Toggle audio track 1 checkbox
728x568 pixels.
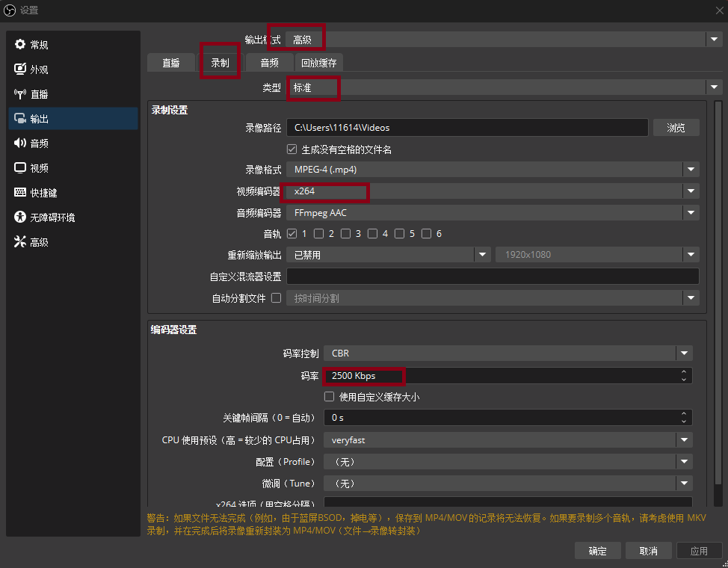[291, 233]
